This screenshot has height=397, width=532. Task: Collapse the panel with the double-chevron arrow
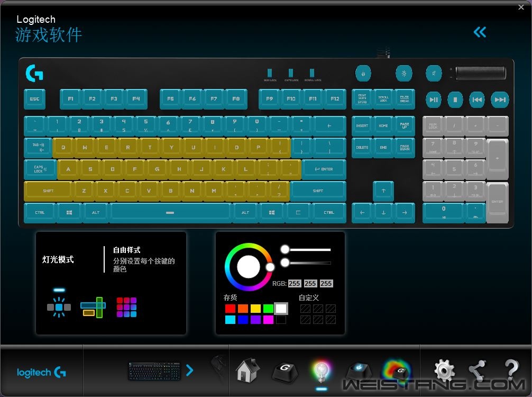(480, 32)
